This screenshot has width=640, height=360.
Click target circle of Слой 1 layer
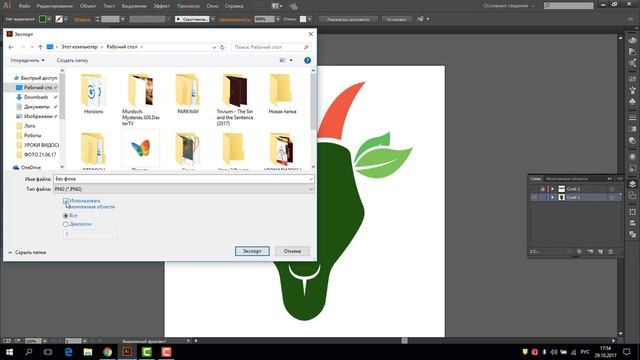[x=612, y=197]
